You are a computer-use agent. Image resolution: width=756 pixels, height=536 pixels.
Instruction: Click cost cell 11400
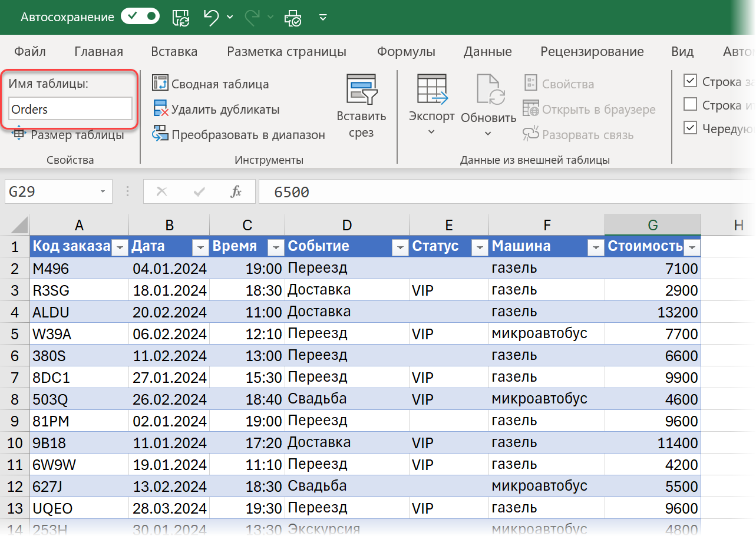point(653,443)
